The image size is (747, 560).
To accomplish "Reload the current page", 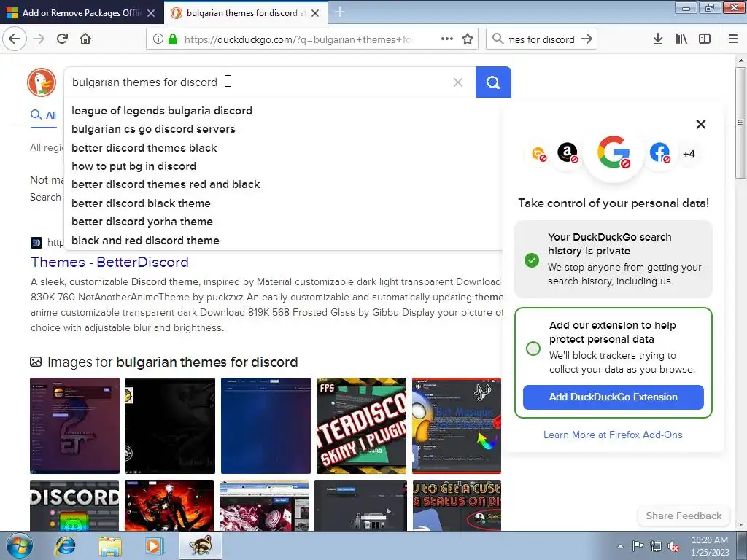I will pyautogui.click(x=62, y=39).
